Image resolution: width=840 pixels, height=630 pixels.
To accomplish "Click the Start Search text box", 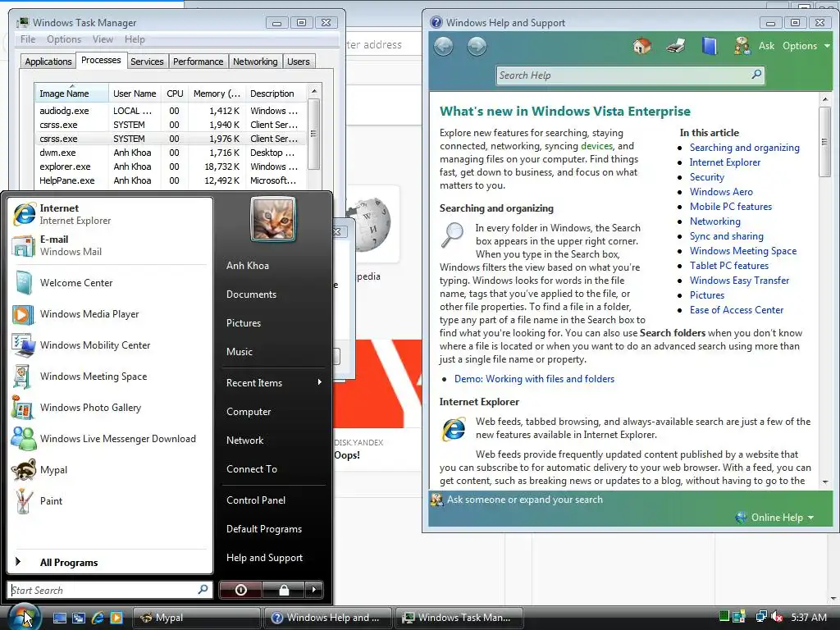I will pos(110,590).
